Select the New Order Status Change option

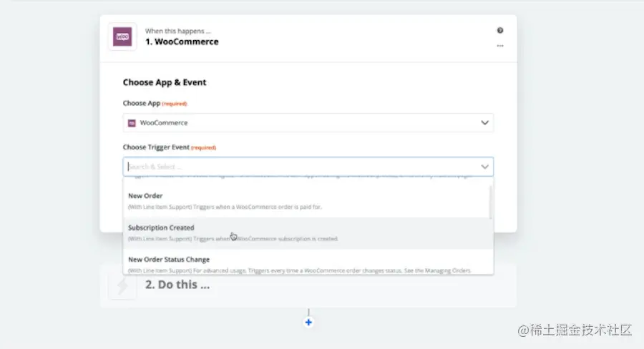click(306, 262)
